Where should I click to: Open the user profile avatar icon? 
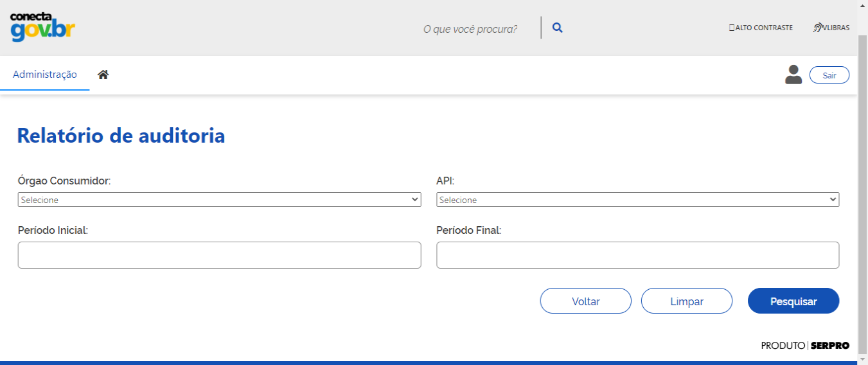(x=793, y=75)
